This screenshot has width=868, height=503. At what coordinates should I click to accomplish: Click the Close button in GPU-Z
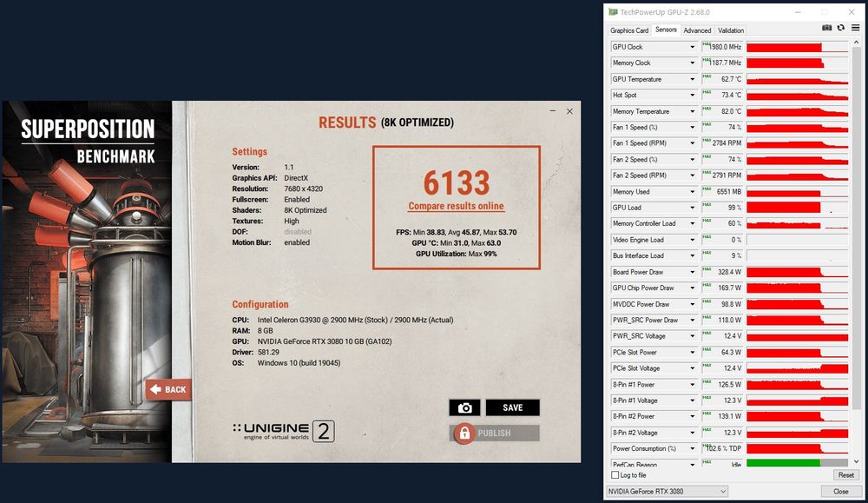pos(840,492)
